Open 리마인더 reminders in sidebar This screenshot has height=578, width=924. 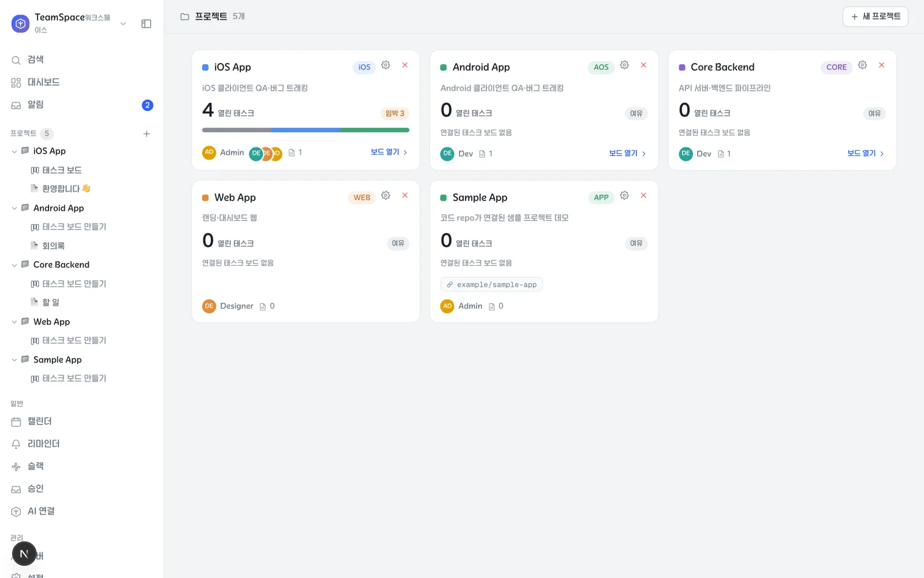81,444
